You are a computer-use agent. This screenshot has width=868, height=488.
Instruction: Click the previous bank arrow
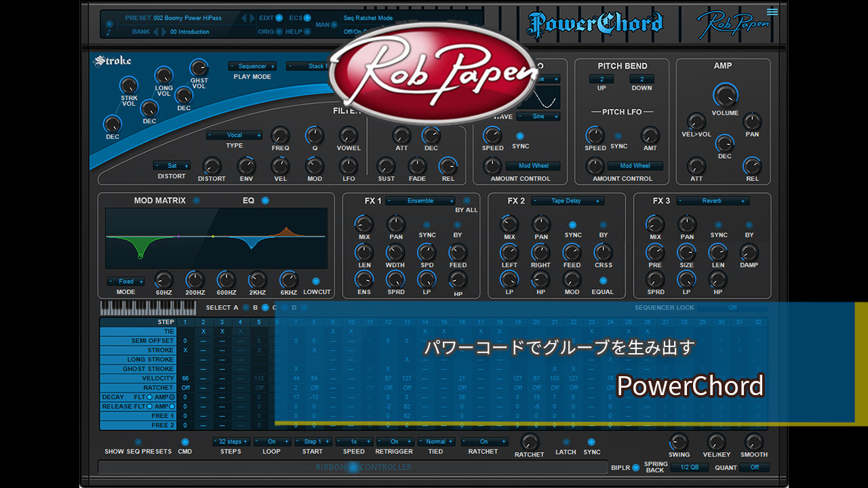pyautogui.click(x=155, y=32)
